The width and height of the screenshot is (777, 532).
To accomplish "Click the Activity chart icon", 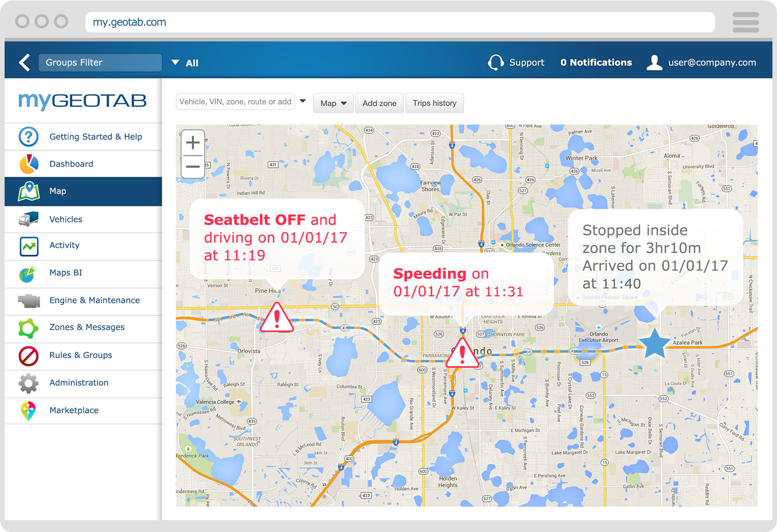I will click(x=29, y=246).
